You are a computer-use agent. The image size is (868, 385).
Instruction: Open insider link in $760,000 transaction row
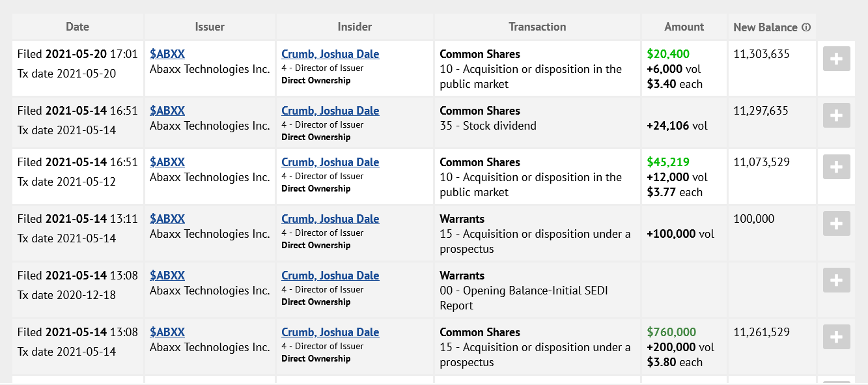[x=330, y=332]
